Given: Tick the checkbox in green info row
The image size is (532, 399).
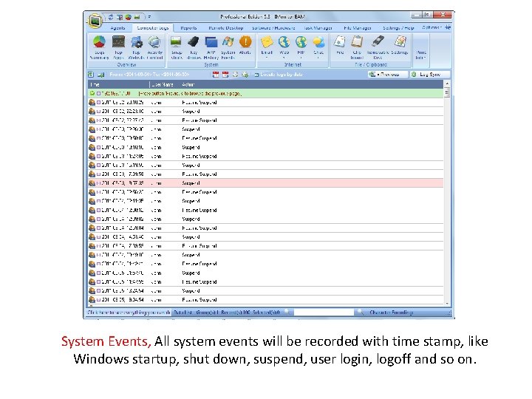Looking at the screenshot, I should coord(99,93).
